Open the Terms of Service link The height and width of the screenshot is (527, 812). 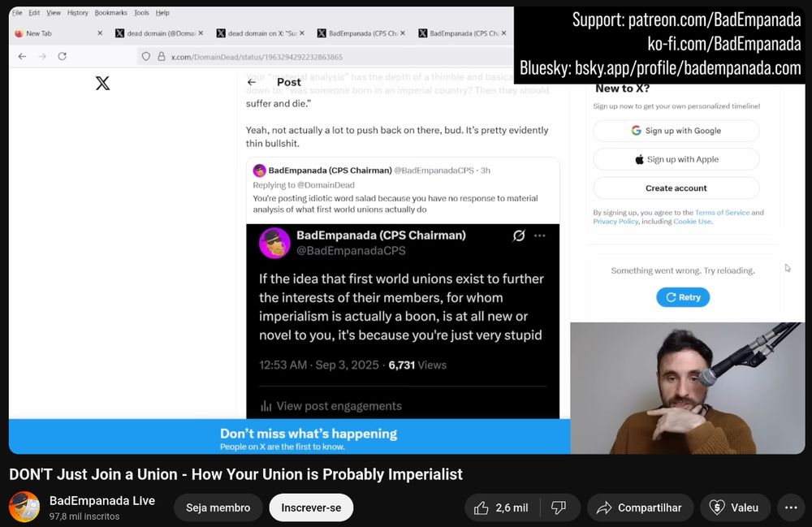722,212
